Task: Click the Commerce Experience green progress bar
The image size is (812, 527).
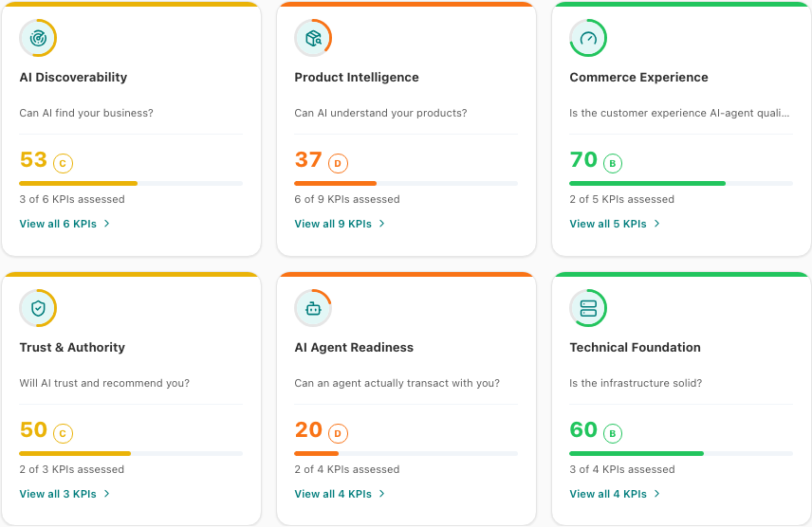Action: [x=681, y=183]
